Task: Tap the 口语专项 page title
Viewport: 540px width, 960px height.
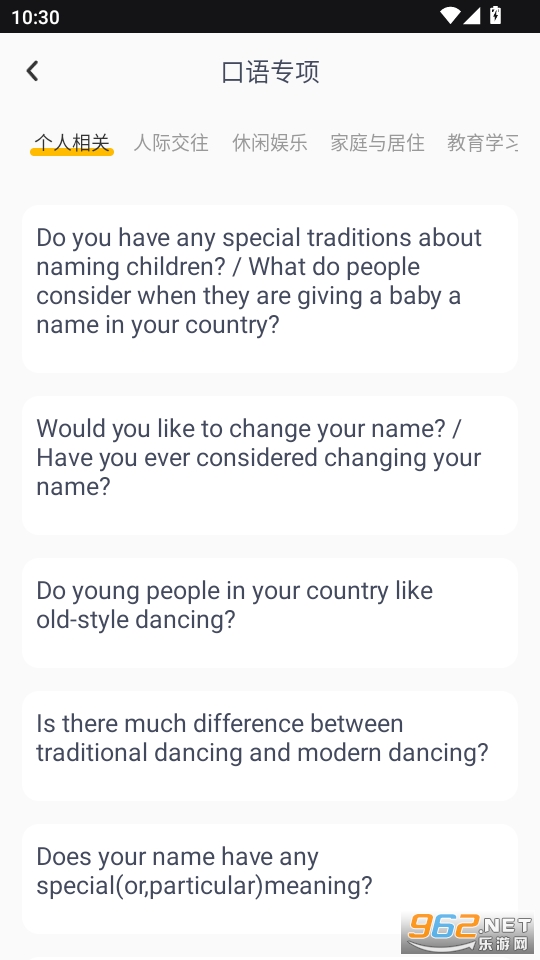Action: pyautogui.click(x=270, y=72)
